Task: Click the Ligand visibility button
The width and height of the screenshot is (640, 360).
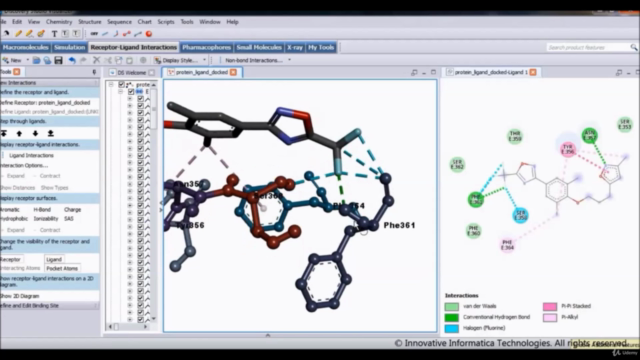Action: [54, 260]
